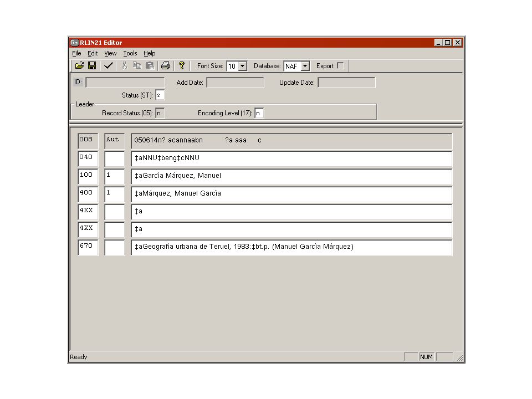Open the View menu
The width and height of the screenshot is (532, 399).
(110, 53)
